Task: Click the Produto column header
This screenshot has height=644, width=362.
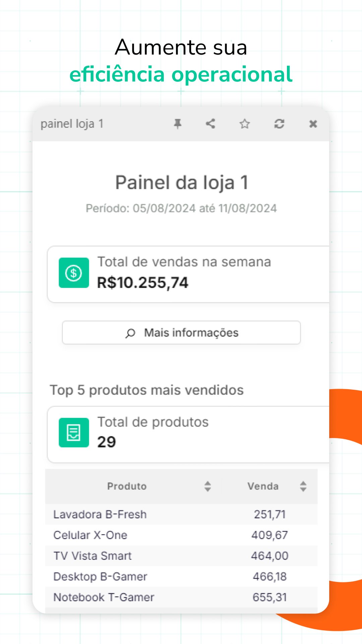Action: (x=127, y=486)
